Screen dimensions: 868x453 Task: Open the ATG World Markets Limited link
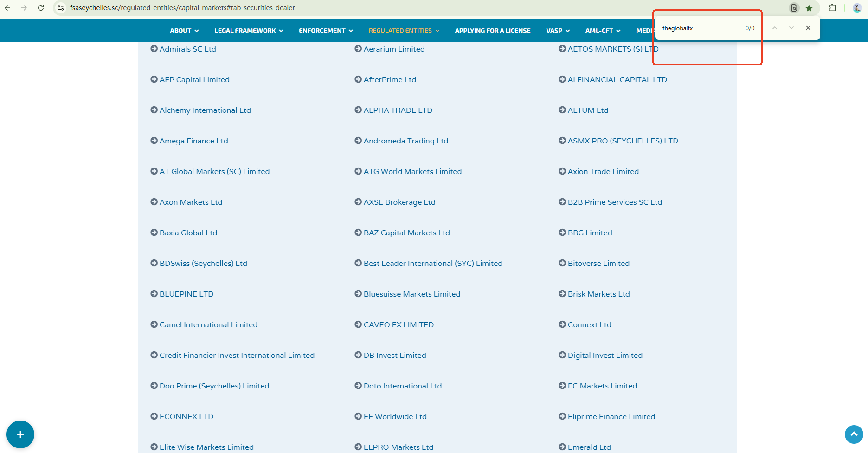pyautogui.click(x=412, y=171)
